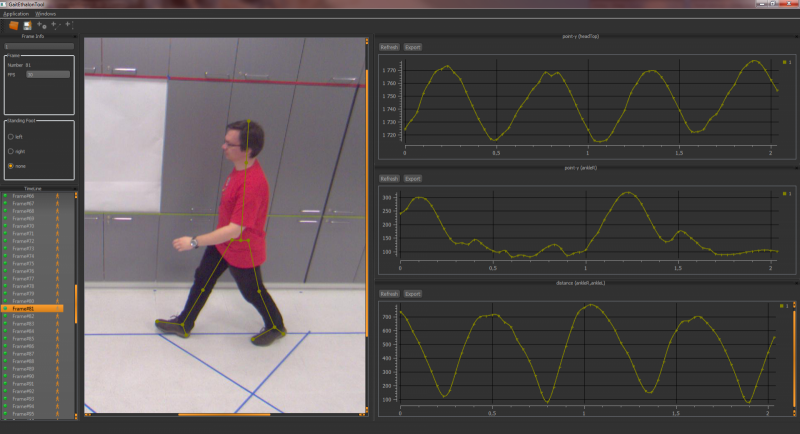Refresh the headTop point-y chart
This screenshot has height=434, width=800.
click(x=389, y=47)
